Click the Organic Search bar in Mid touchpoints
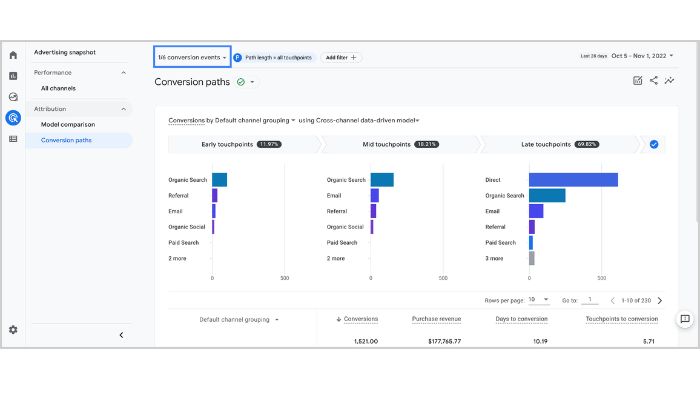The width and height of the screenshot is (700, 400). 382,180
